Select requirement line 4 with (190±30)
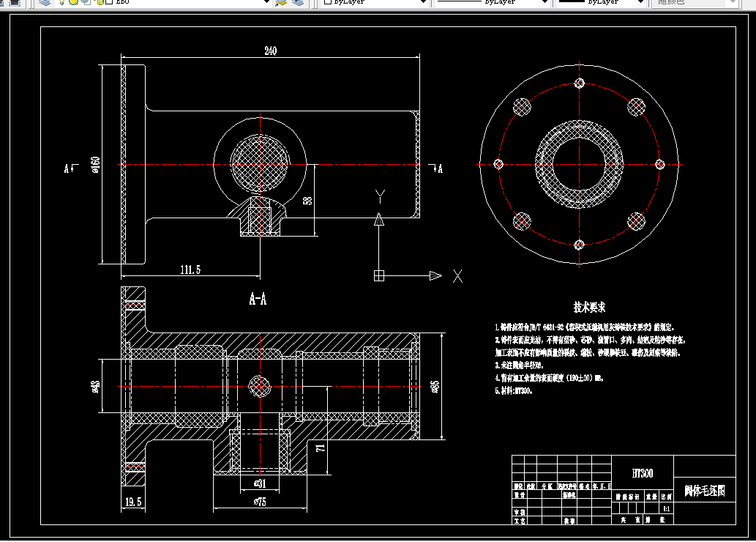The image size is (756, 542). click(x=549, y=378)
